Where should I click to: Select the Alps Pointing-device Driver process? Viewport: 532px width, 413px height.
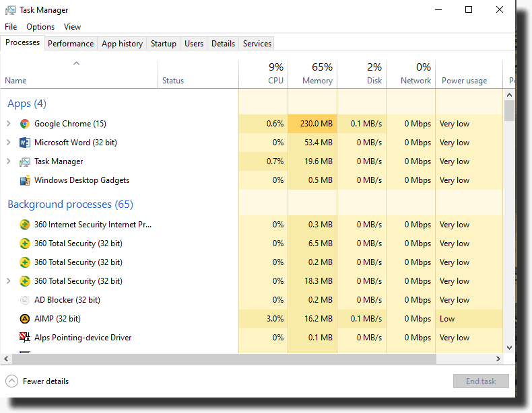click(83, 338)
